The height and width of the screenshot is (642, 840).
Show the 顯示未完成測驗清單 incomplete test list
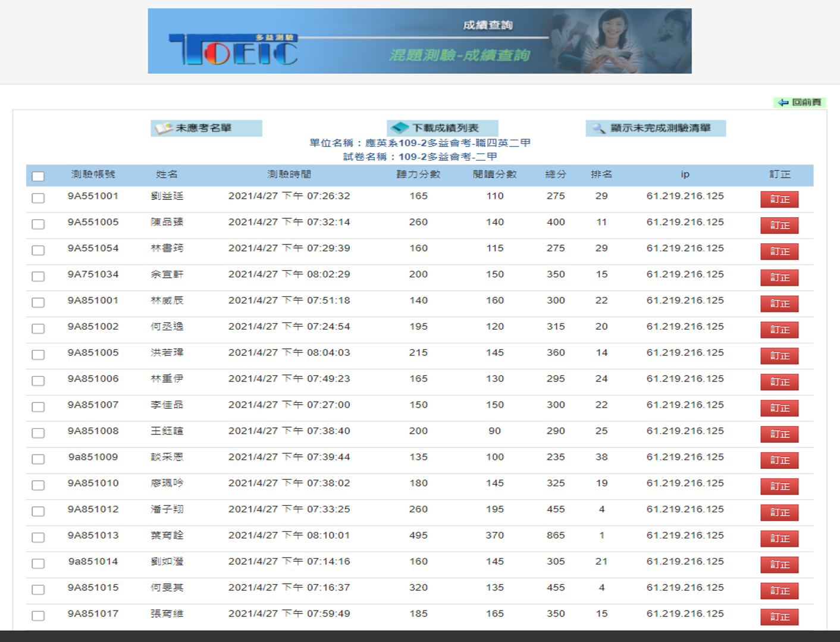[x=656, y=128]
